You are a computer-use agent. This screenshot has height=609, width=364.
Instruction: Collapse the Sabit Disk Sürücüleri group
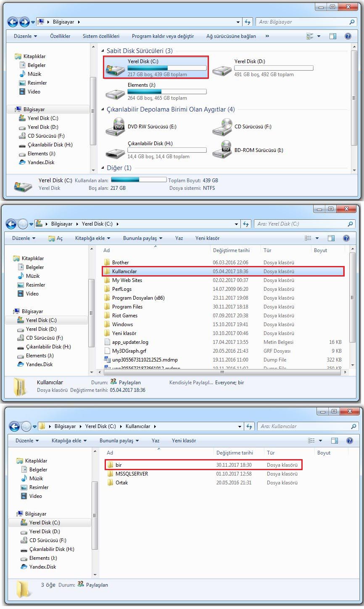tap(103, 51)
